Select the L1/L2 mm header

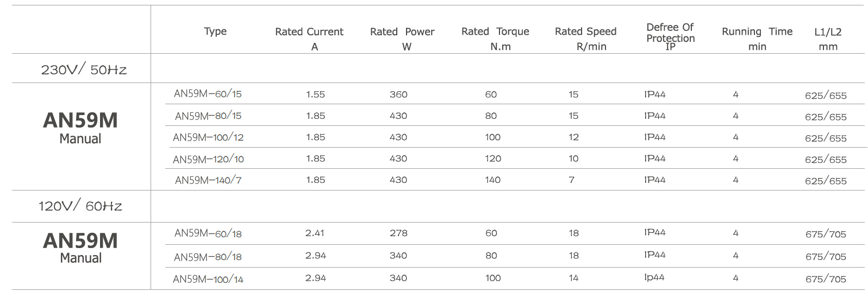point(828,39)
